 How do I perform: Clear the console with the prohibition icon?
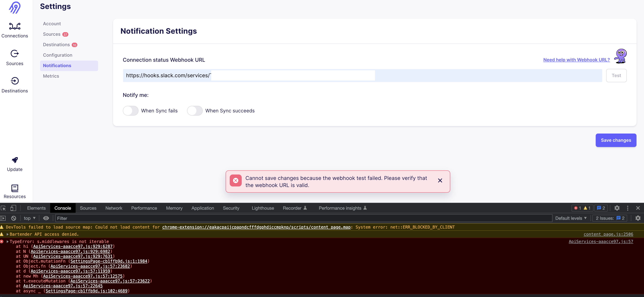(x=13, y=218)
